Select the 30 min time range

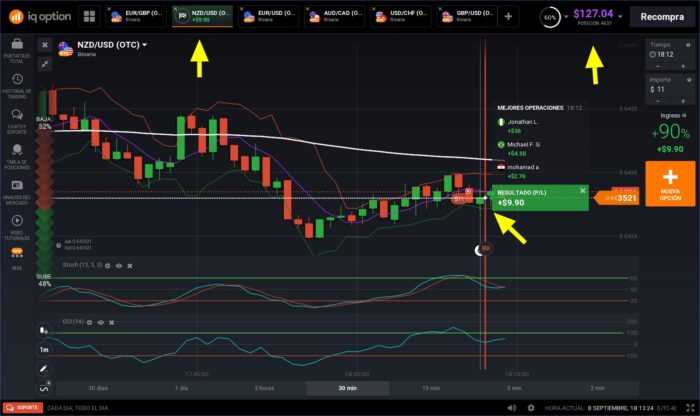click(347, 388)
